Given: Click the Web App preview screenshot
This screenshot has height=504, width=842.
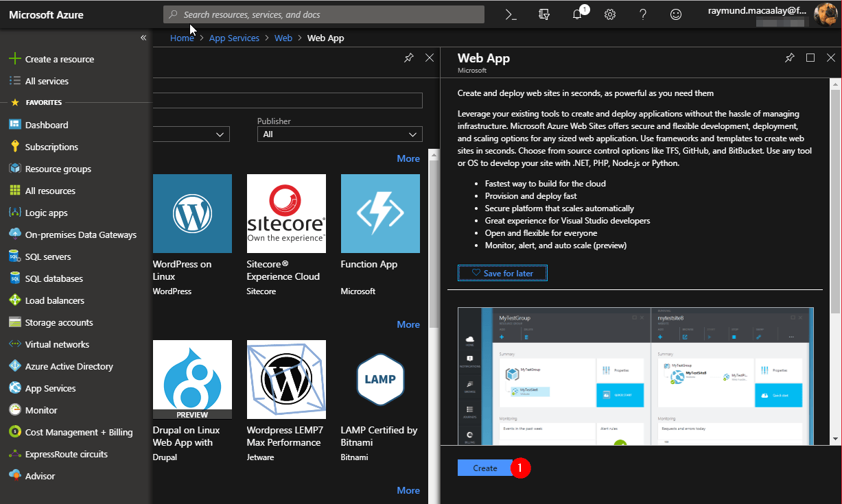Looking at the screenshot, I should click(635, 376).
